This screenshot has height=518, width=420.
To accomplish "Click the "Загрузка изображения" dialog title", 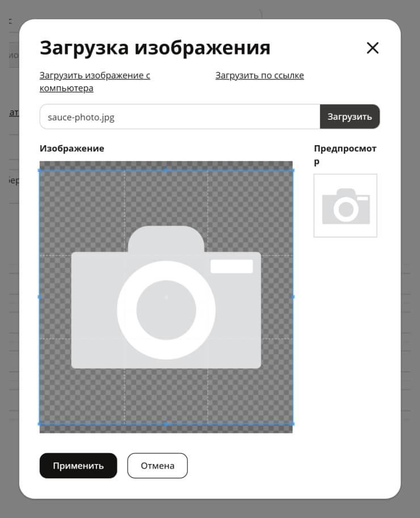I will [155, 48].
